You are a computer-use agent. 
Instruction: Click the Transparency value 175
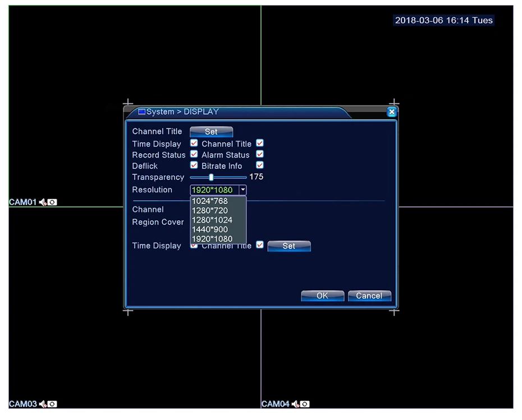[x=257, y=177]
